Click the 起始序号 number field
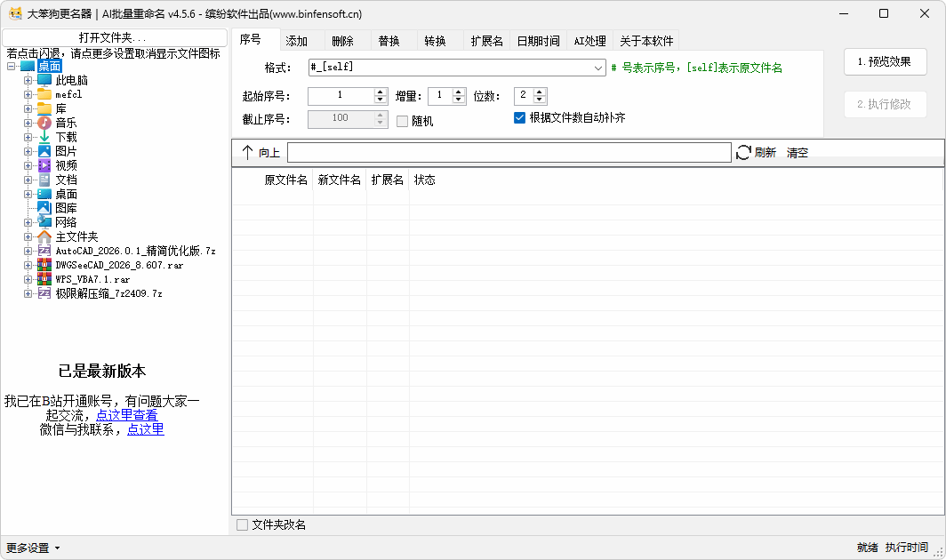This screenshot has width=946, height=560. click(341, 95)
